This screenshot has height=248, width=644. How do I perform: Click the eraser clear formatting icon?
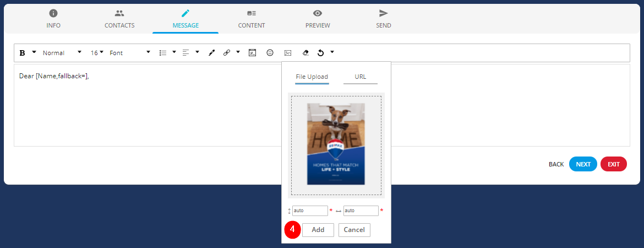(x=305, y=53)
